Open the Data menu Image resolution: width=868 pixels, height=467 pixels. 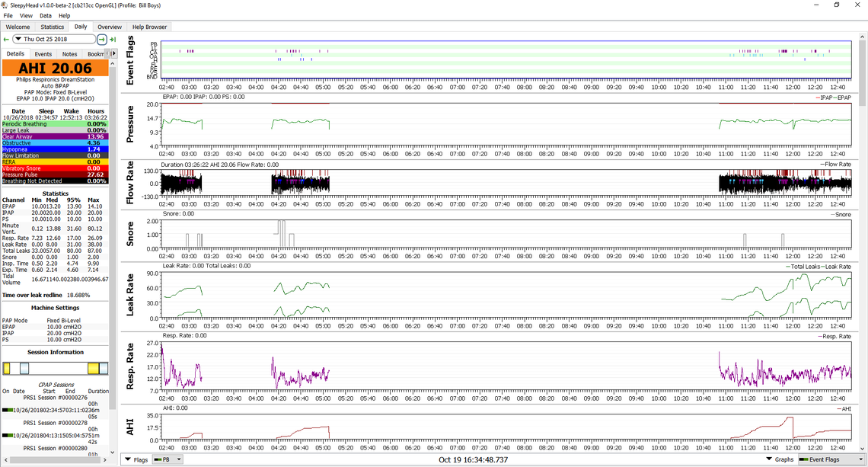46,15
